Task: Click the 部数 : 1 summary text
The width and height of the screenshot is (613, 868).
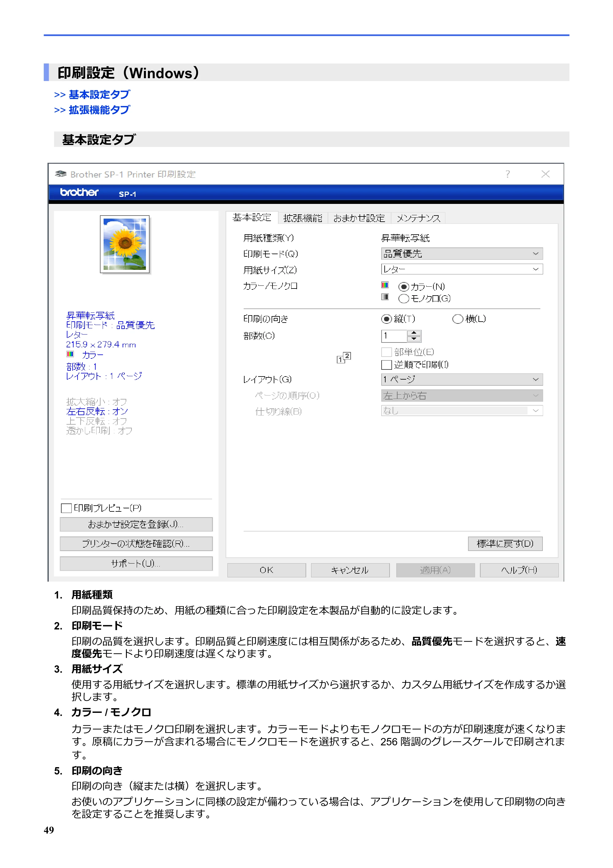Action: 82,367
